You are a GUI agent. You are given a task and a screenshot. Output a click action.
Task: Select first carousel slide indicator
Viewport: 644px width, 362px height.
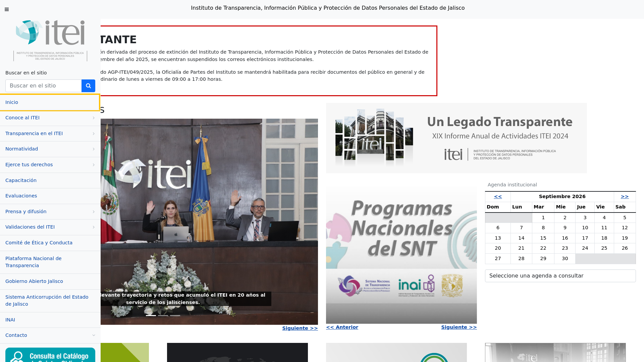point(151,315)
